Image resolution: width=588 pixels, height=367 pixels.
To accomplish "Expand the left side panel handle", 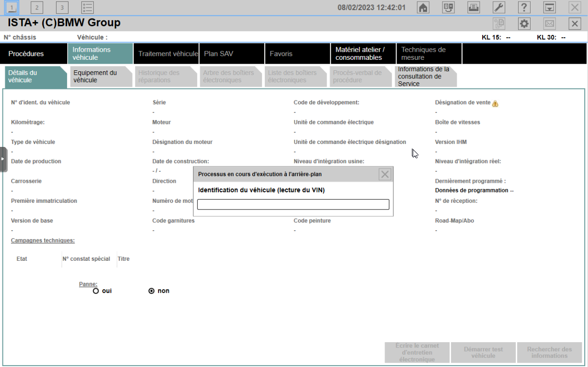I will coord(3,159).
